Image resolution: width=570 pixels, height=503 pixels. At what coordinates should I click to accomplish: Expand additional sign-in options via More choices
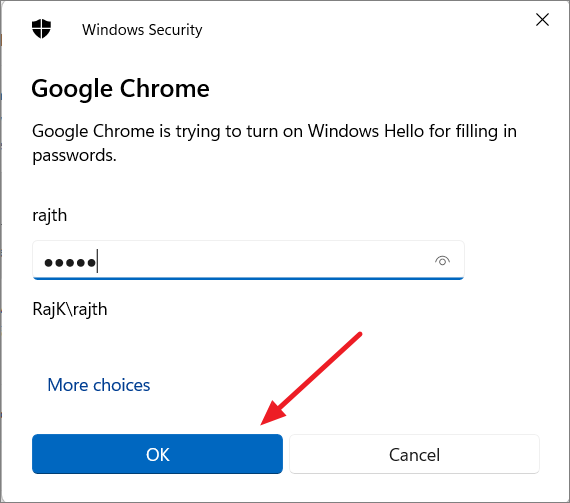[99, 385]
